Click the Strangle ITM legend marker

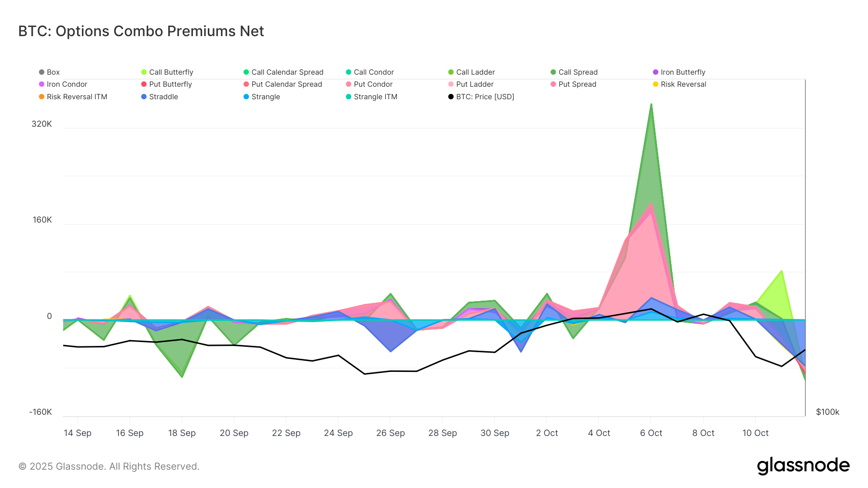[348, 97]
